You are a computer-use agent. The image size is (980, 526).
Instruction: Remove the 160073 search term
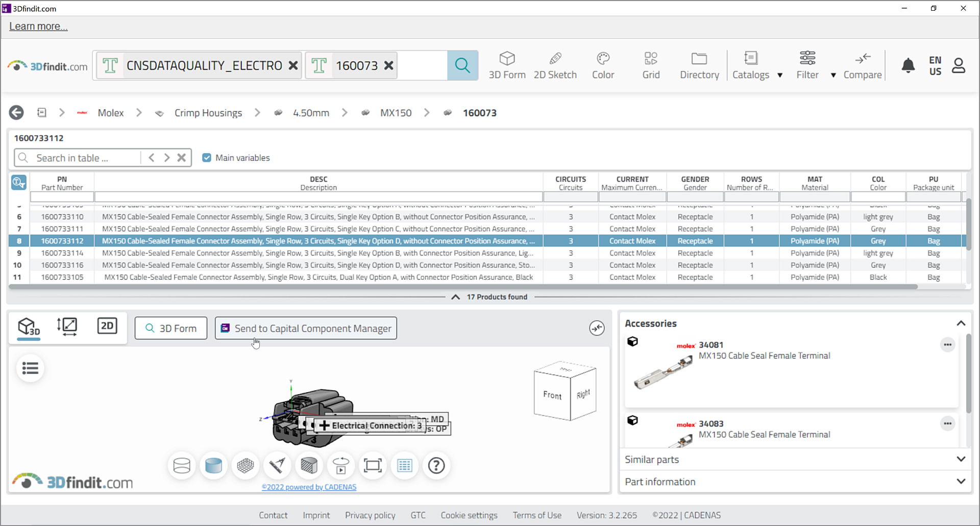388,65
